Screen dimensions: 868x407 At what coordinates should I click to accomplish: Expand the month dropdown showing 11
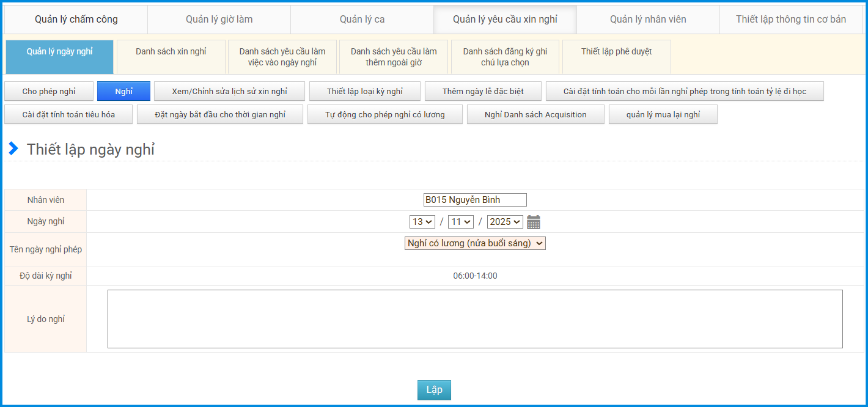pos(461,222)
